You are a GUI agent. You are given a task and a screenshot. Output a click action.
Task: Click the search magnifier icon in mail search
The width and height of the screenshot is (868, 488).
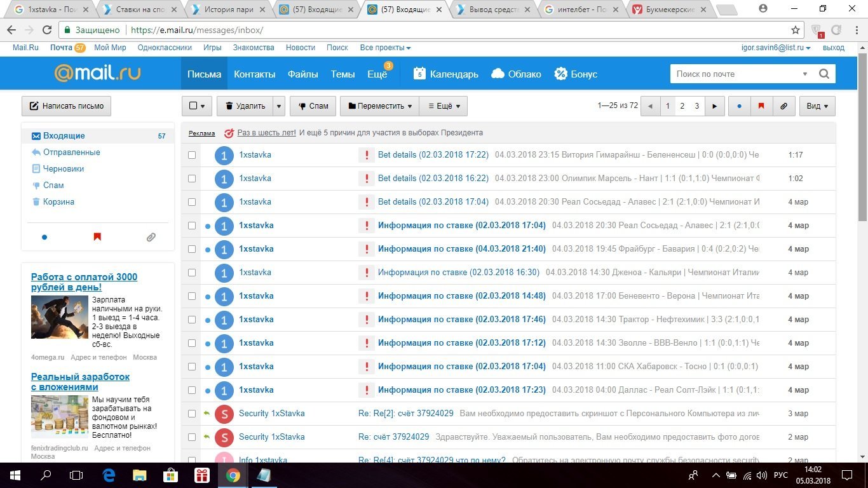(x=824, y=74)
